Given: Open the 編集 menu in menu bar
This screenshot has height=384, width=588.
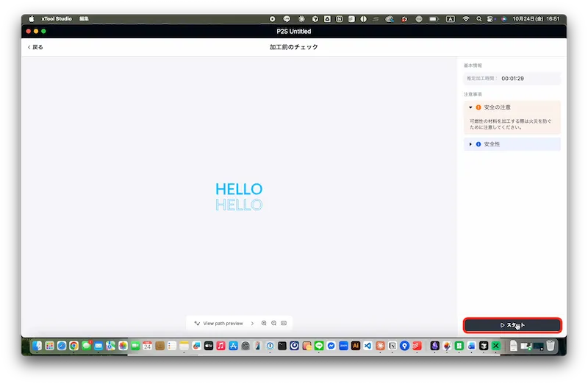Looking at the screenshot, I should 85,18.
